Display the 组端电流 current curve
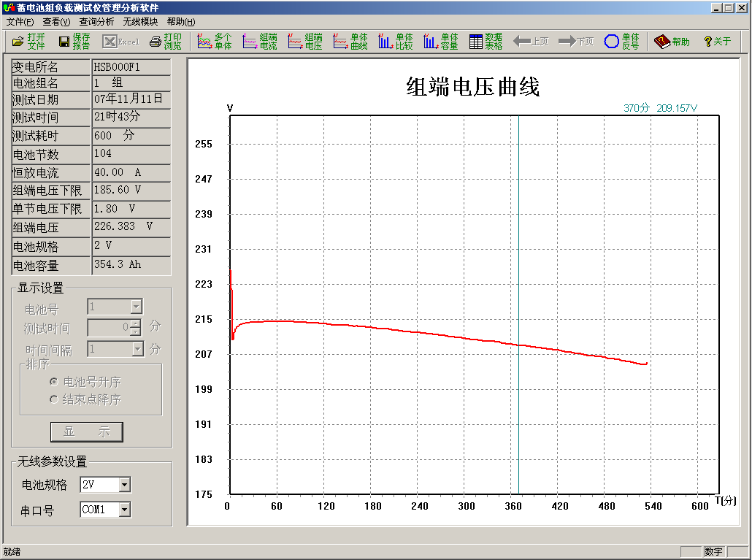Screen dimensions: 752x560 pyautogui.click(x=260, y=42)
